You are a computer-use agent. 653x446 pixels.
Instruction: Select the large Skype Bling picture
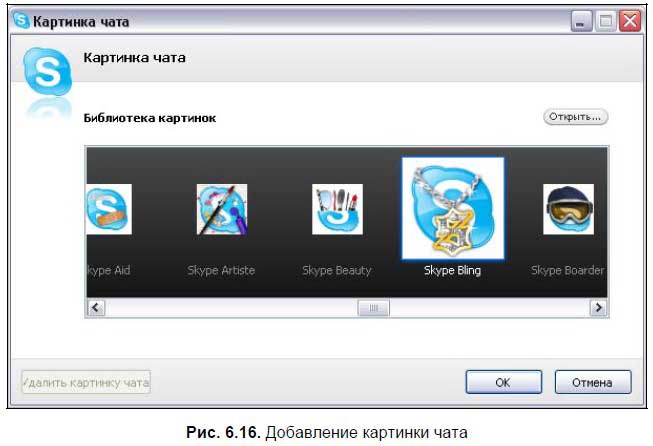(x=453, y=208)
